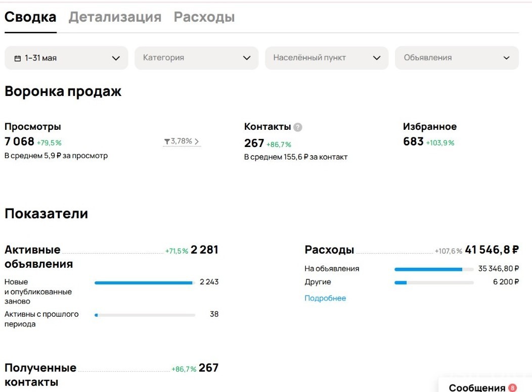Click the Активны с прошлого периода progress bar

pyautogui.click(x=145, y=315)
